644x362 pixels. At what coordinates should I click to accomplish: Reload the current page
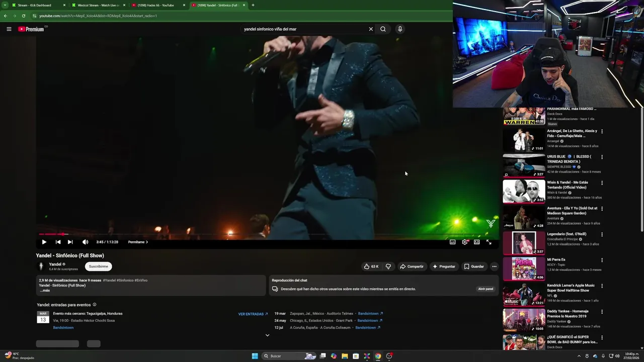tap(23, 16)
